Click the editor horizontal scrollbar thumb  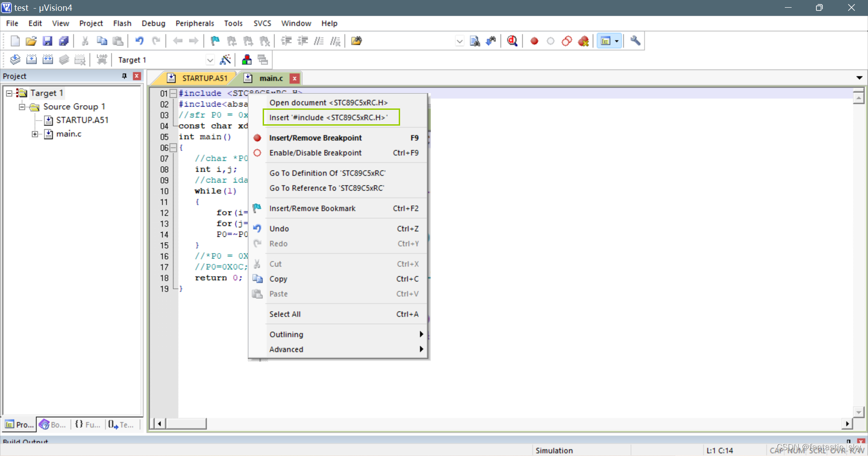coord(186,423)
